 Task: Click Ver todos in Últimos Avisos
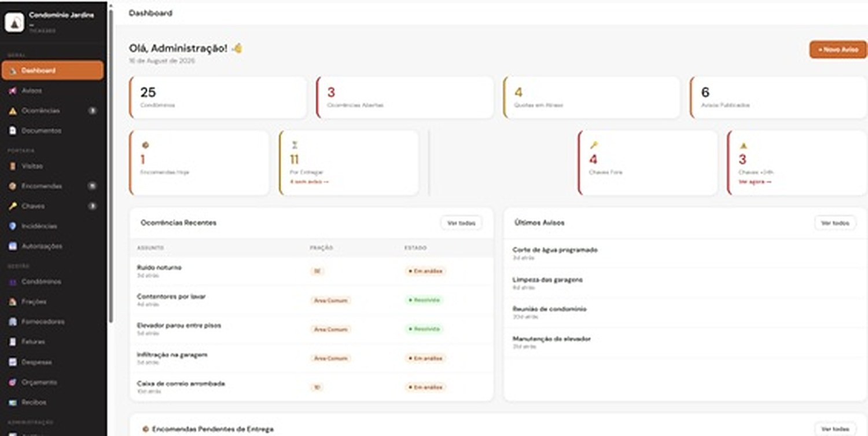pyautogui.click(x=835, y=223)
